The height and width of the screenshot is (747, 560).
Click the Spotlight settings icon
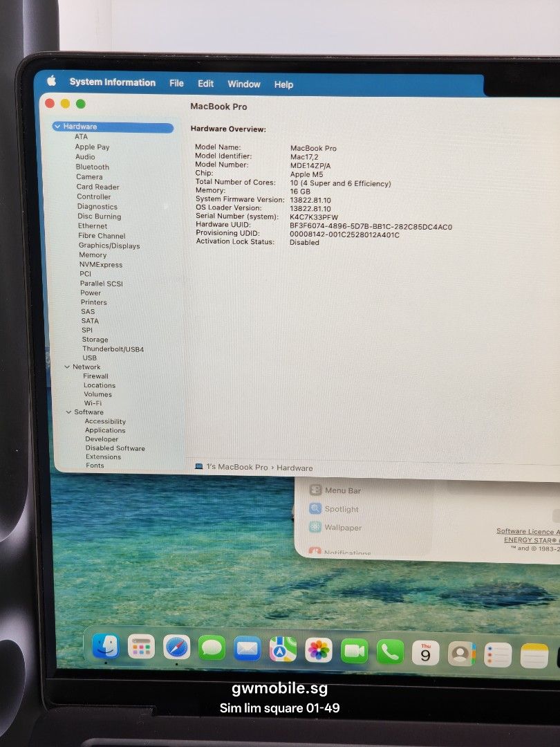(x=315, y=508)
